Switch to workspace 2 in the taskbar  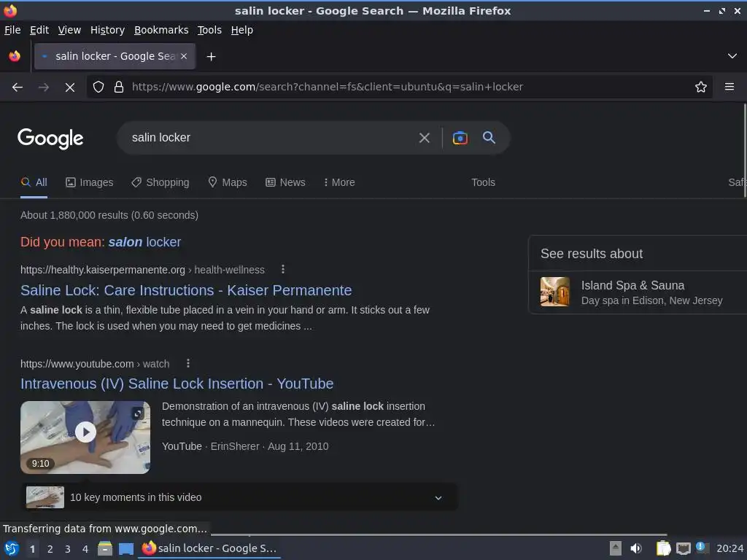tap(50, 549)
